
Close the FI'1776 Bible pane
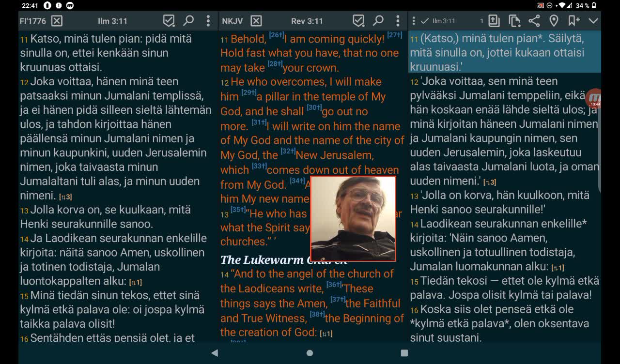[x=57, y=21]
